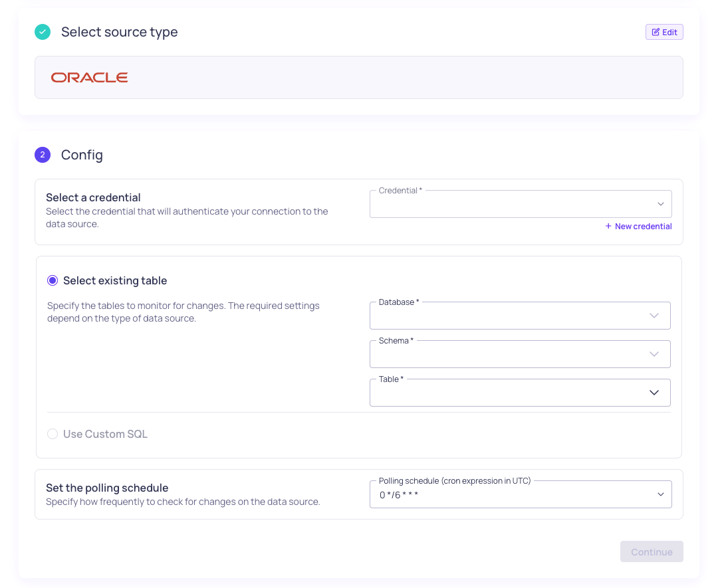Click the Edit button for source type
This screenshot has height=588, width=720.
(x=664, y=32)
